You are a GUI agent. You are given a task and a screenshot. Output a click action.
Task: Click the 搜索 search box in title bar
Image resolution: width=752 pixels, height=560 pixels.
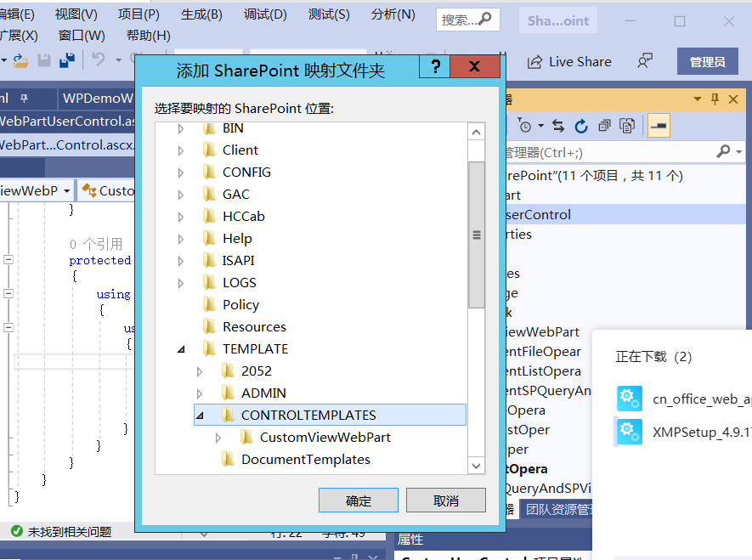pos(467,20)
